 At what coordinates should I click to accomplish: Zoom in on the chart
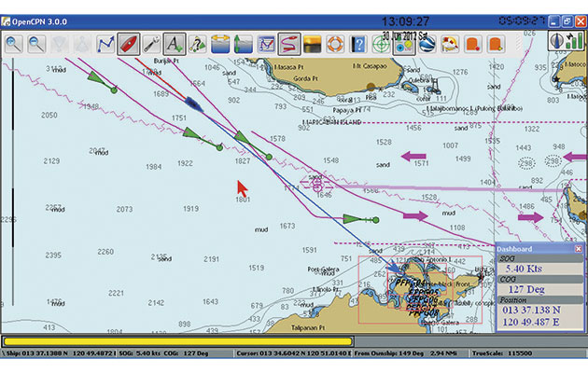(14, 44)
